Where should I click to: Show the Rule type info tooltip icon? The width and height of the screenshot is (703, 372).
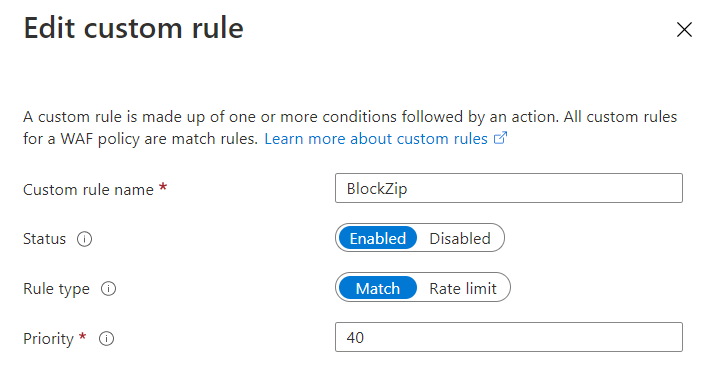pyautogui.click(x=108, y=289)
